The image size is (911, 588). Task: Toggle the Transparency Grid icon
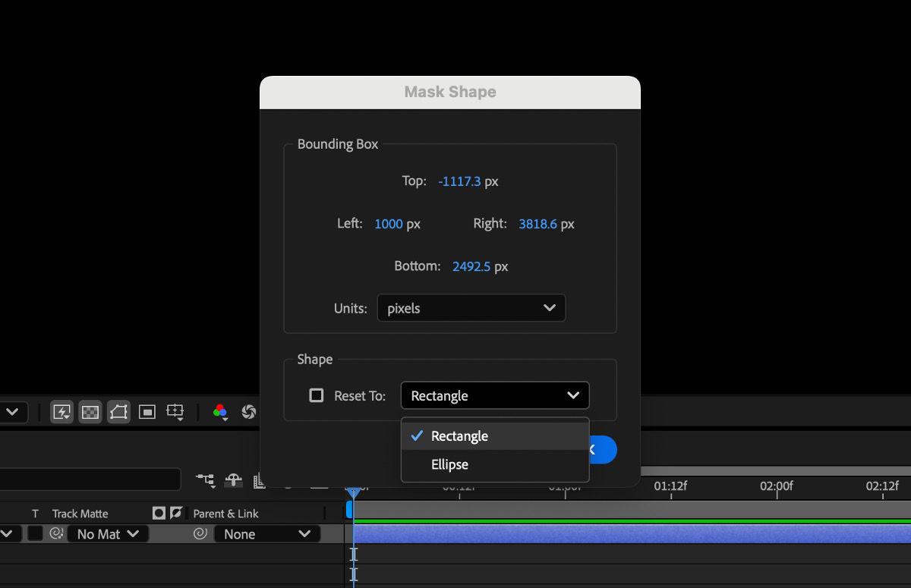point(91,412)
